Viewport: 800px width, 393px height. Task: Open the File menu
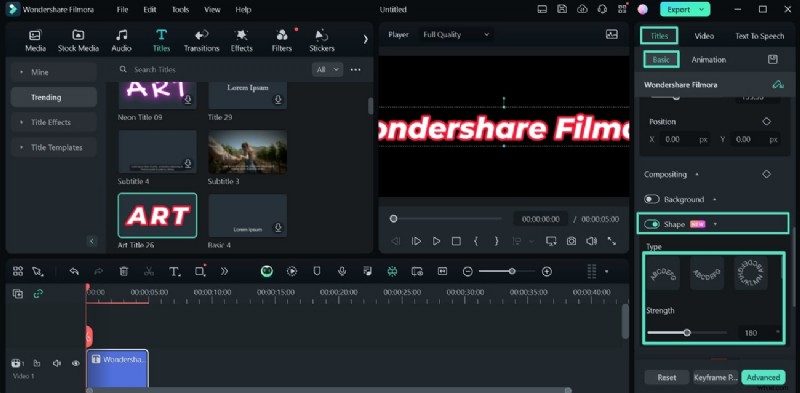[122, 10]
